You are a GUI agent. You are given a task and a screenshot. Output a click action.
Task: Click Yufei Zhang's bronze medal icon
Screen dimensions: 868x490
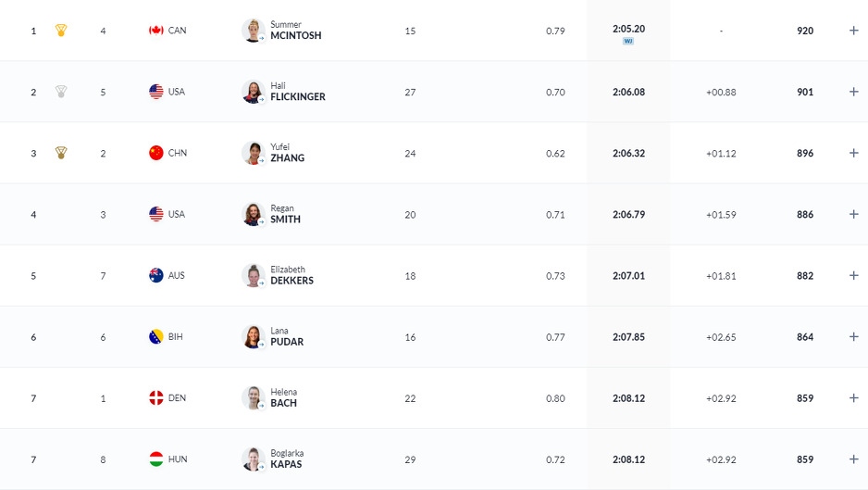click(61, 153)
